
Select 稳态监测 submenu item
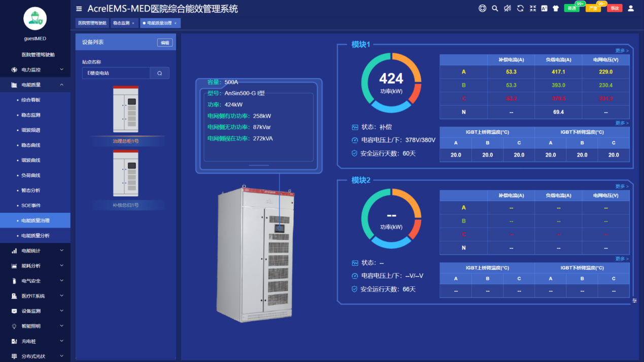[35, 115]
